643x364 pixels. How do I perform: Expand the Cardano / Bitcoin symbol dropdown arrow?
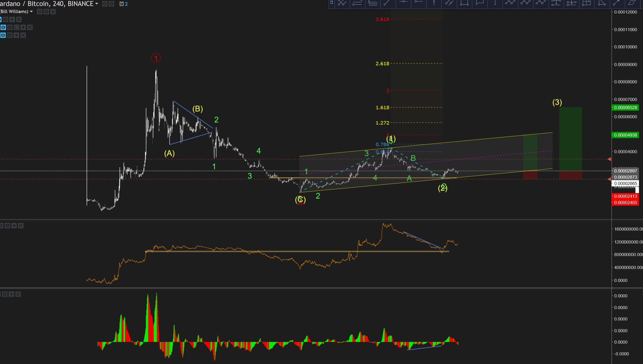(x=97, y=4)
